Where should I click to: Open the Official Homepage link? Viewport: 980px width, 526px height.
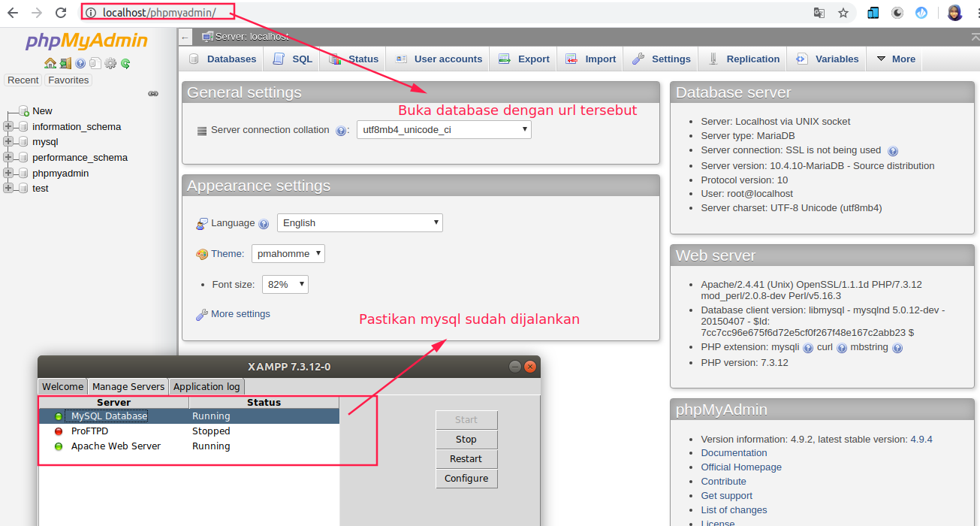point(741,467)
